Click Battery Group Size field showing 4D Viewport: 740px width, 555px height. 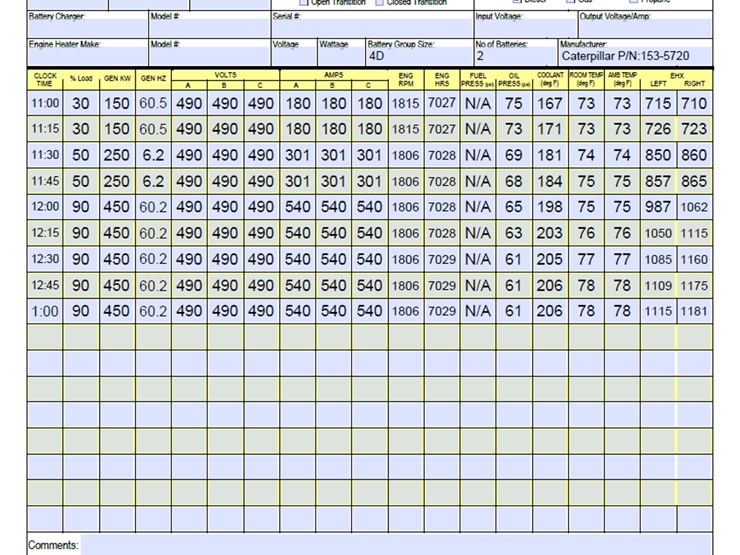[x=418, y=57]
